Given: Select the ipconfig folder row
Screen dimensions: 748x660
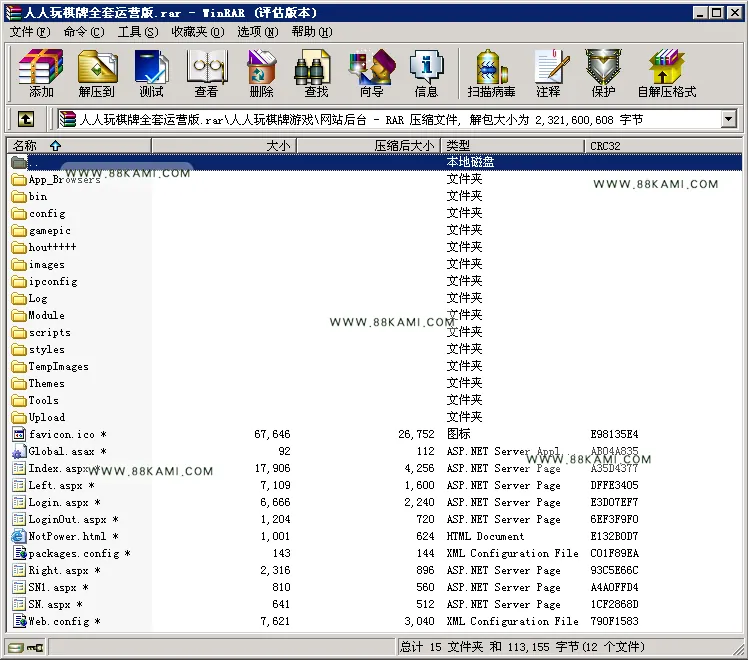Looking at the screenshot, I should tap(374, 281).
